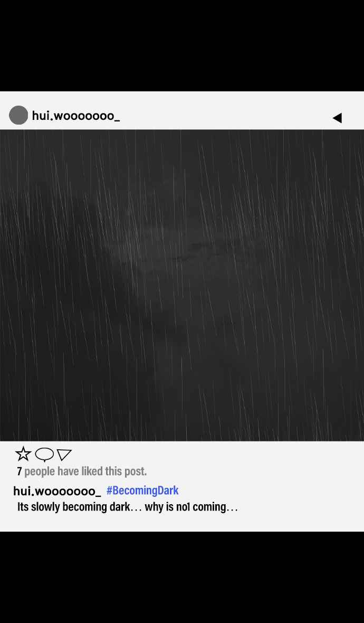The width and height of the screenshot is (364, 623).
Task: Click hui.wooooooo_ username in the caption
Action: [x=57, y=491]
